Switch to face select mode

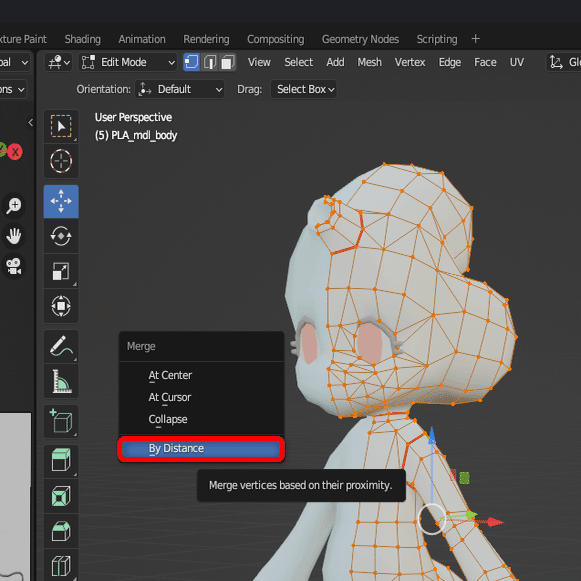pyautogui.click(x=228, y=62)
